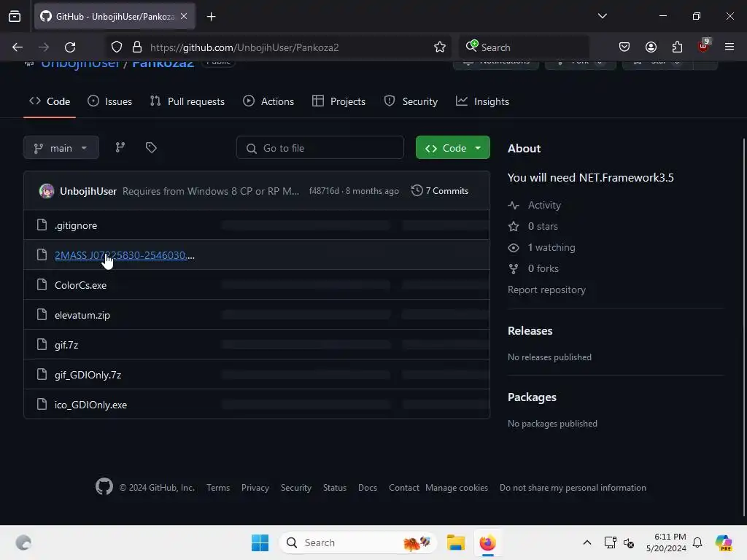This screenshot has width=747, height=560.
Task: Reload the page with the refresh icon
Action: coord(70,47)
